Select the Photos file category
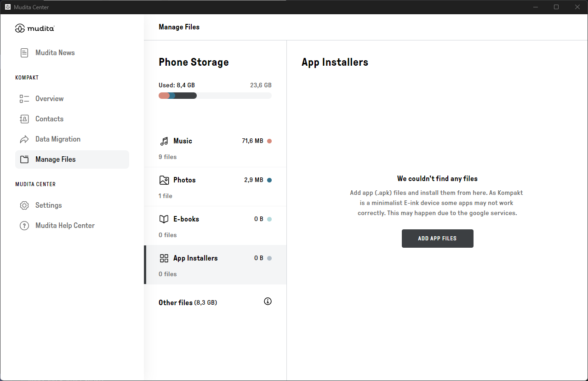 pyautogui.click(x=215, y=187)
